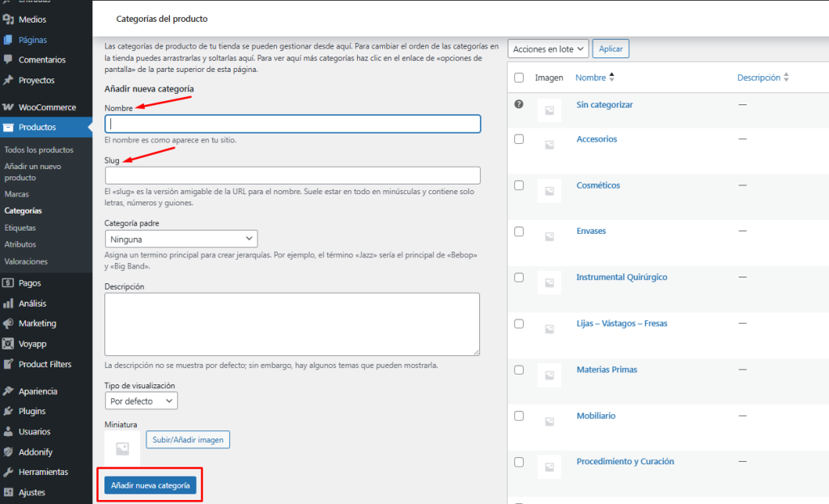Open Análisis via its bar-chart icon

pos(8,303)
